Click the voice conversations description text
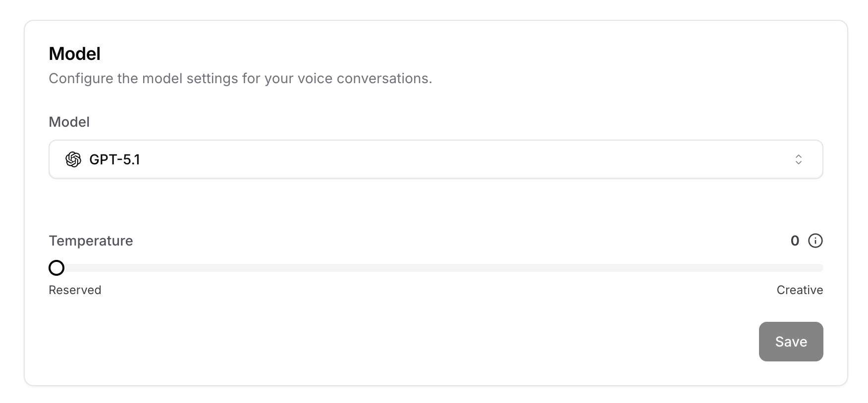The width and height of the screenshot is (868, 403). [x=240, y=78]
